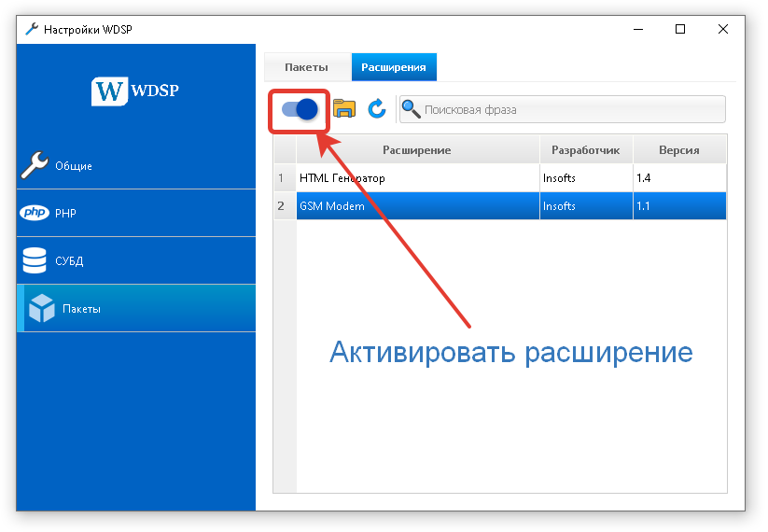Screen dimensions: 768x532
Task: Click row number 2 header
Action: [x=285, y=205]
